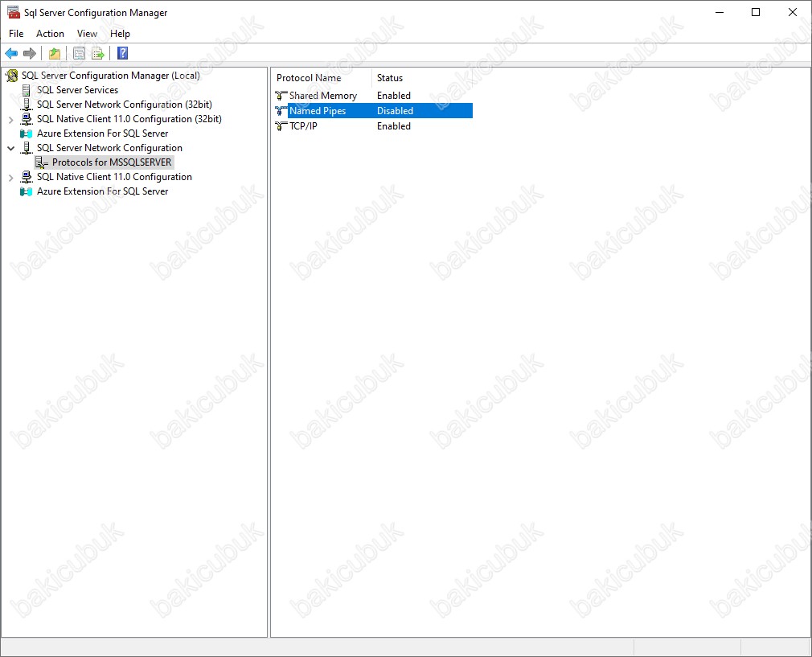This screenshot has height=657, width=812.
Task: Select Protocols for MSSQLSERVER node
Action: 112,162
